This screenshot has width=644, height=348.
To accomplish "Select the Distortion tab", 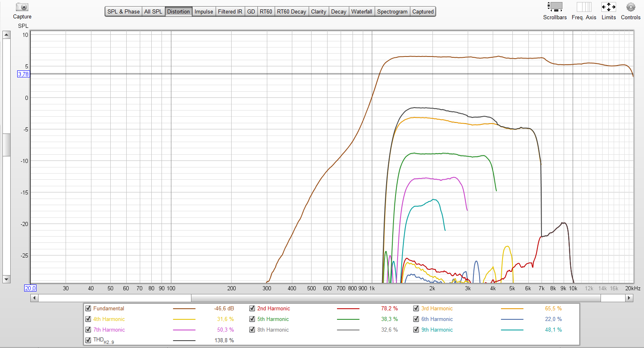I will point(178,11).
